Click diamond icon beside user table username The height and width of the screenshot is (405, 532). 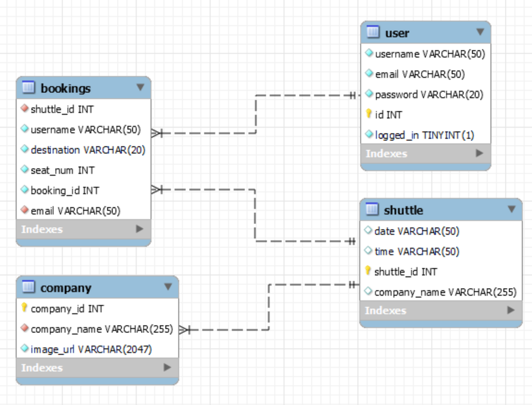tap(369, 53)
